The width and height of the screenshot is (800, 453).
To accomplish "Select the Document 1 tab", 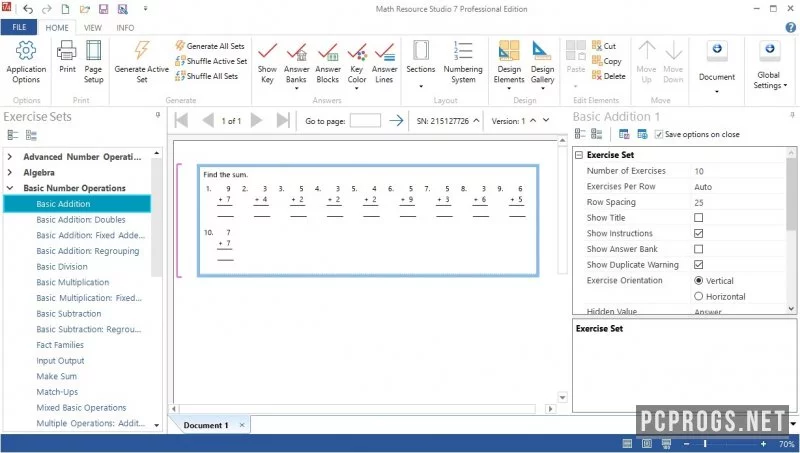I will point(206,425).
